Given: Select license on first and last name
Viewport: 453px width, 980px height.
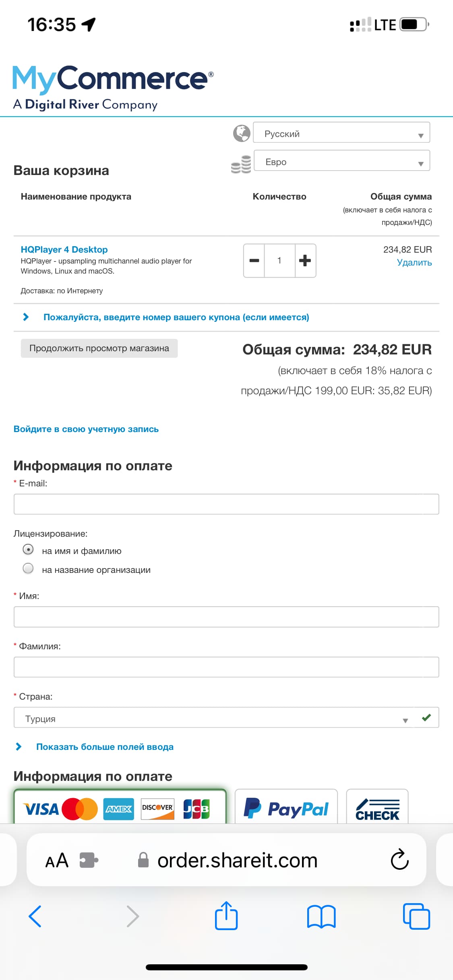Looking at the screenshot, I should 28,549.
